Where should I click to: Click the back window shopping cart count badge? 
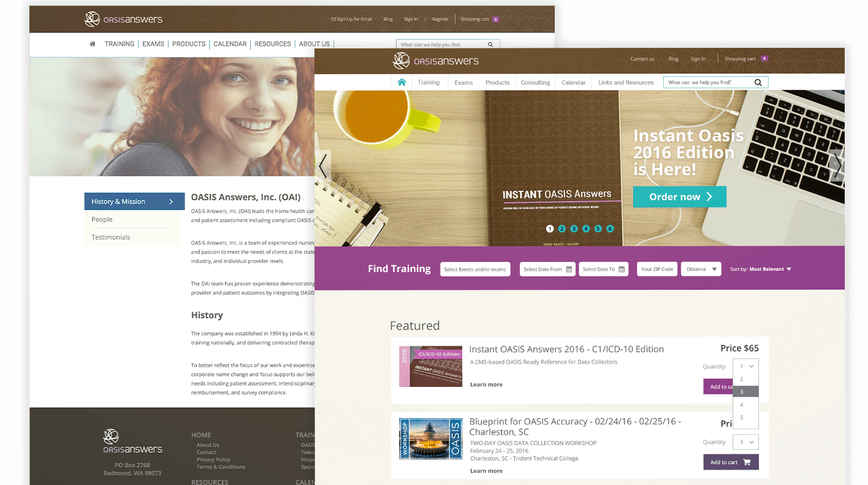(x=496, y=19)
